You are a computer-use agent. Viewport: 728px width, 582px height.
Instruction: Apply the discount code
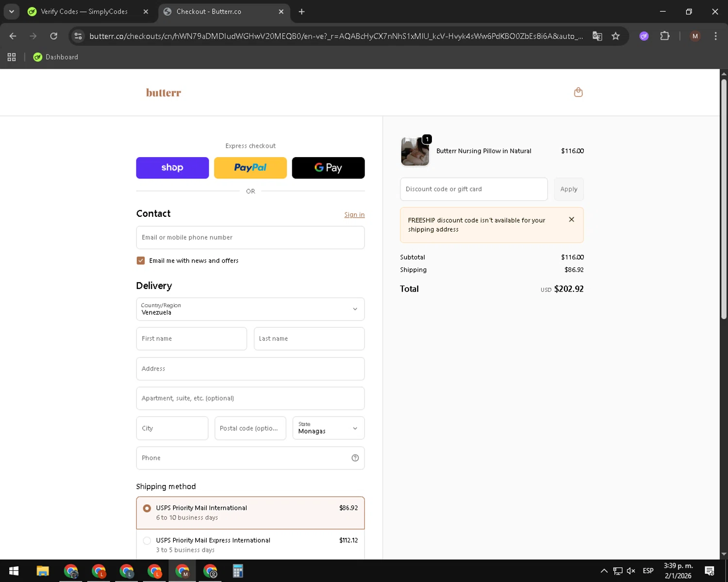[569, 189]
